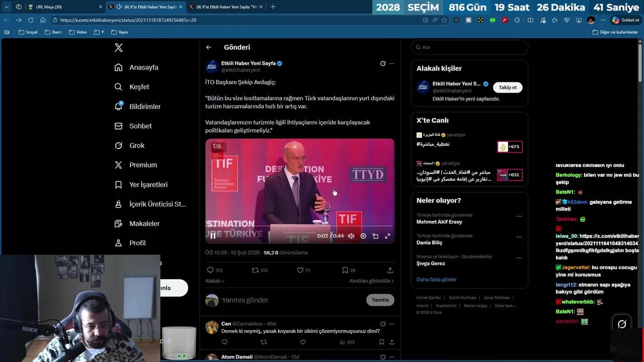Click the Yanıtla button
The width and height of the screenshot is (644, 362).
pyautogui.click(x=380, y=300)
